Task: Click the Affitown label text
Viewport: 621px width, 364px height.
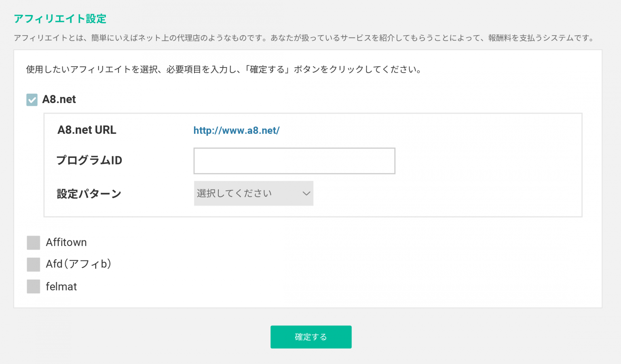Action: [x=66, y=242]
